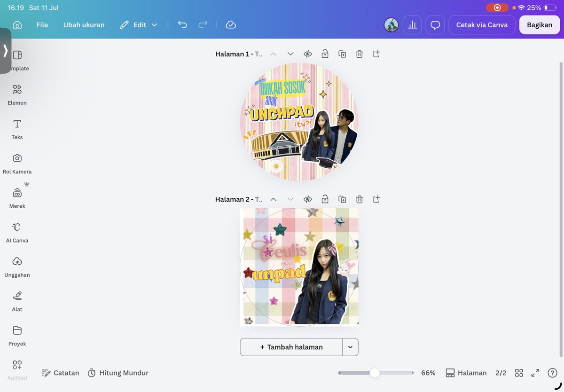Hide Halaman 2 with eye icon
564x392 pixels.
pos(308,199)
